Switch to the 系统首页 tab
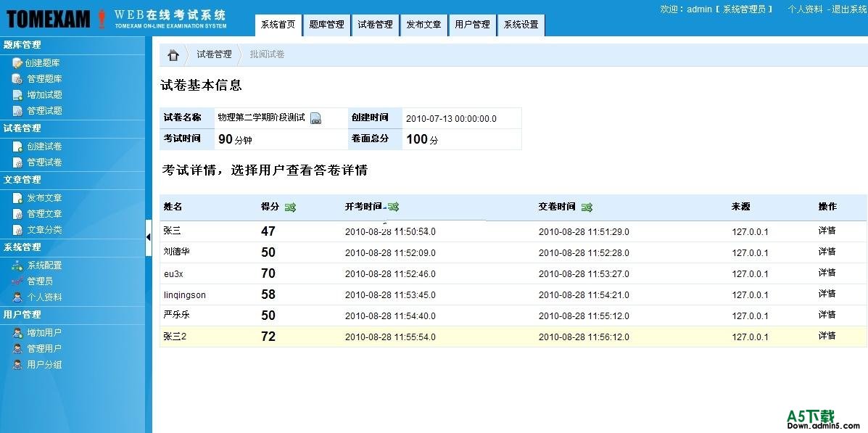Screen dimensions: 868x433 278,24
